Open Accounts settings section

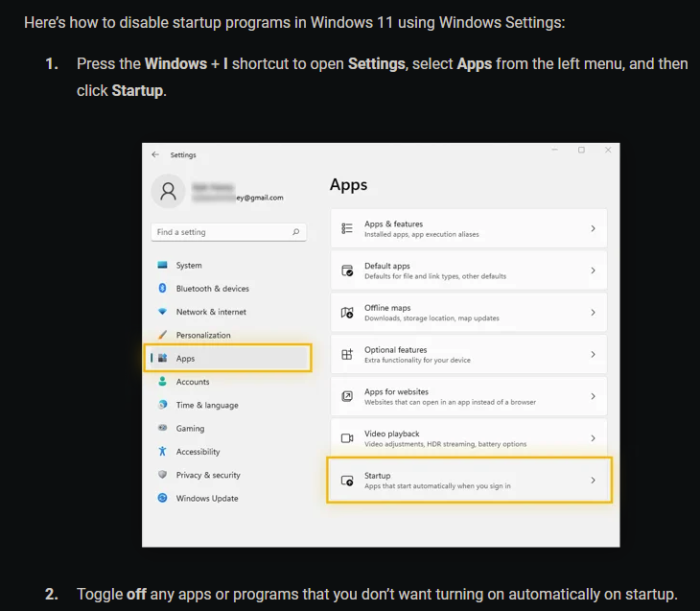(229, 381)
